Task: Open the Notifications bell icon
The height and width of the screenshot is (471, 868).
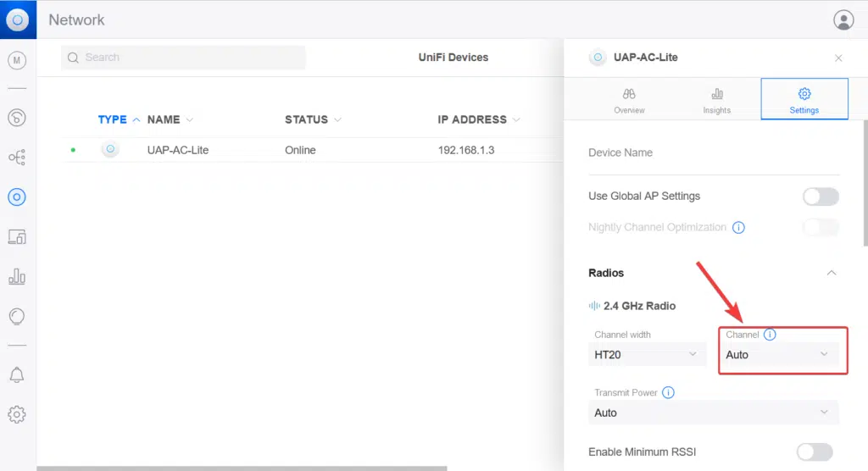Action: [x=17, y=375]
